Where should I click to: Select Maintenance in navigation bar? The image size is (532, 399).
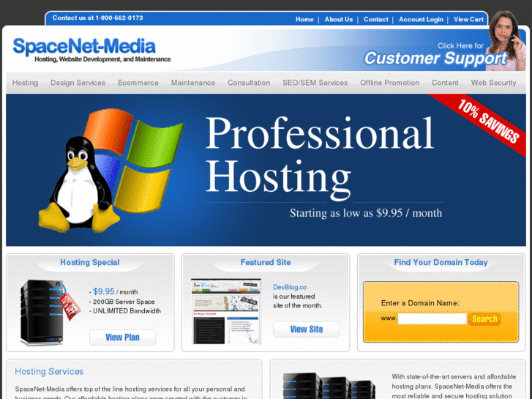click(193, 83)
